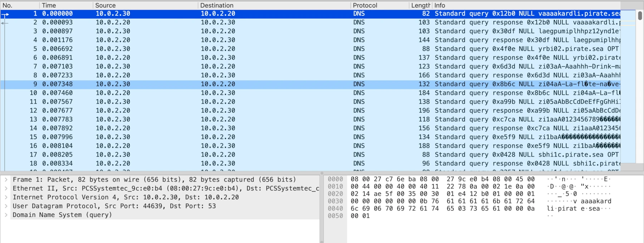Select packet 8 response 0x6d3d row
This screenshot has height=243, width=644.
click(x=311, y=75)
